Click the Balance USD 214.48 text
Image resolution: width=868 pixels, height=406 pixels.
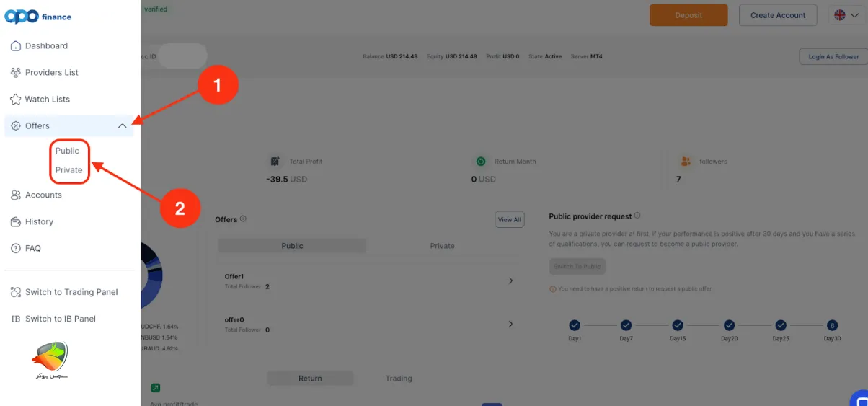tap(390, 56)
